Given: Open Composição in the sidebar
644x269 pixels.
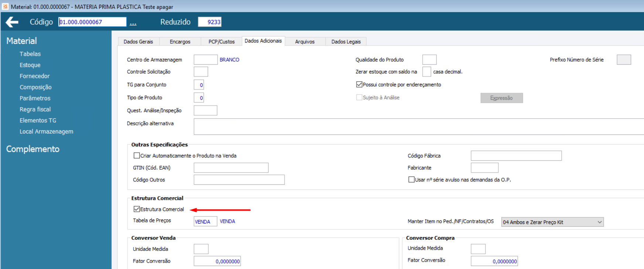Looking at the screenshot, I should (35, 87).
